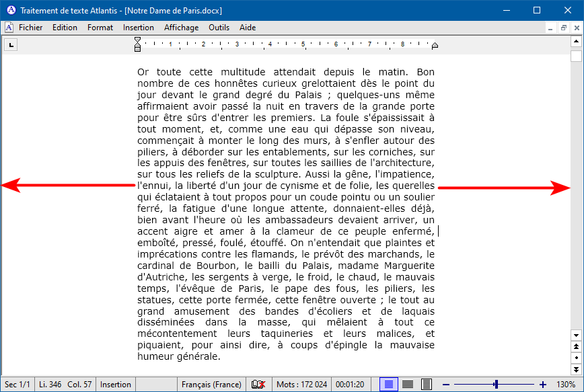Close the Notre Dame de Paris document
The width and height of the screenshot is (584, 392).
click(x=577, y=28)
